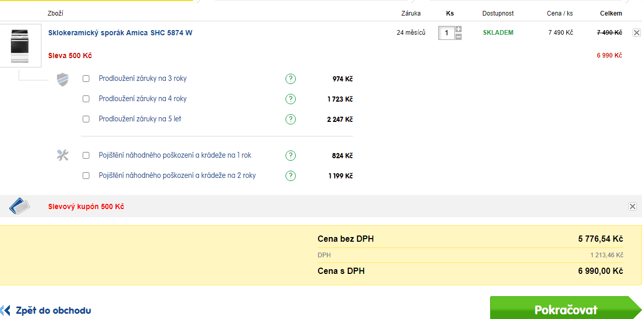Image resolution: width=644 pixels, height=319 pixels.
Task: Enable 3-year warranty extension checkbox
Action: point(86,79)
